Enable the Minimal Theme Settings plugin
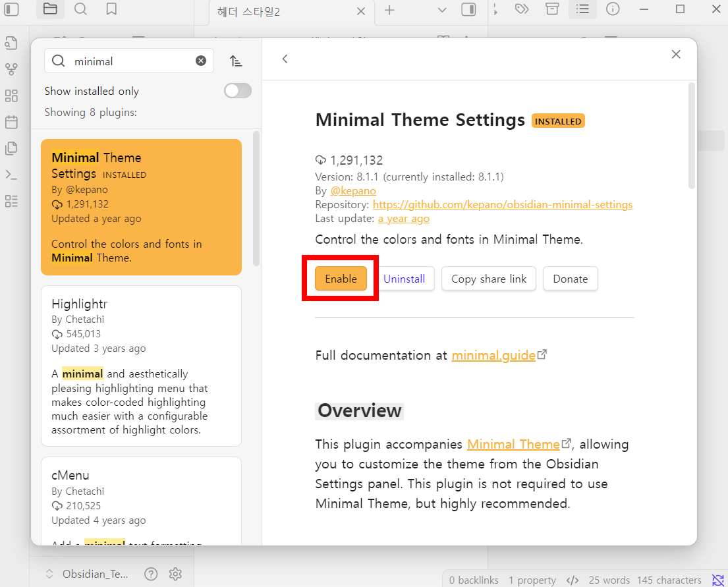The height and width of the screenshot is (587, 728). point(341,279)
